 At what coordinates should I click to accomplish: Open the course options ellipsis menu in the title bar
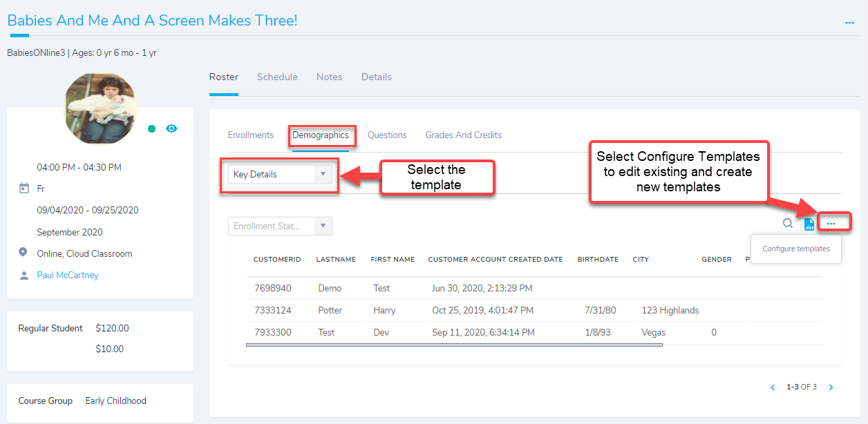849,23
